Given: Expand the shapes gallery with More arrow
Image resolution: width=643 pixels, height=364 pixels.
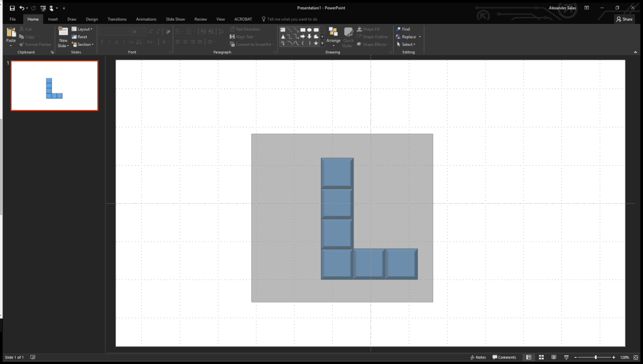Looking at the screenshot, I should (322, 43).
